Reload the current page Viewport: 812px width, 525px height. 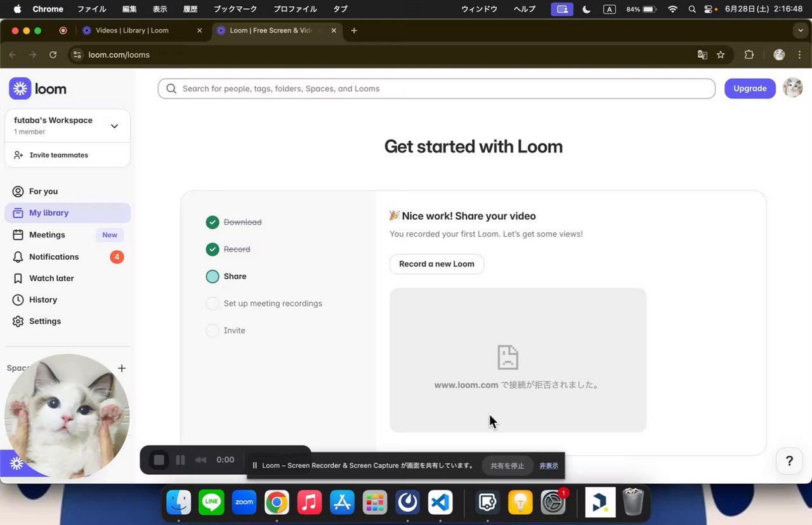pyautogui.click(x=53, y=55)
